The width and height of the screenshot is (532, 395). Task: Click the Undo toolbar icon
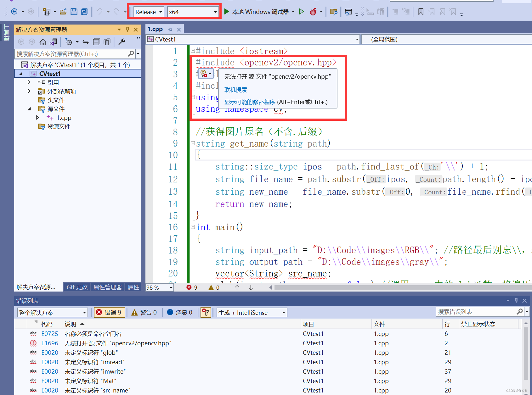tap(100, 12)
